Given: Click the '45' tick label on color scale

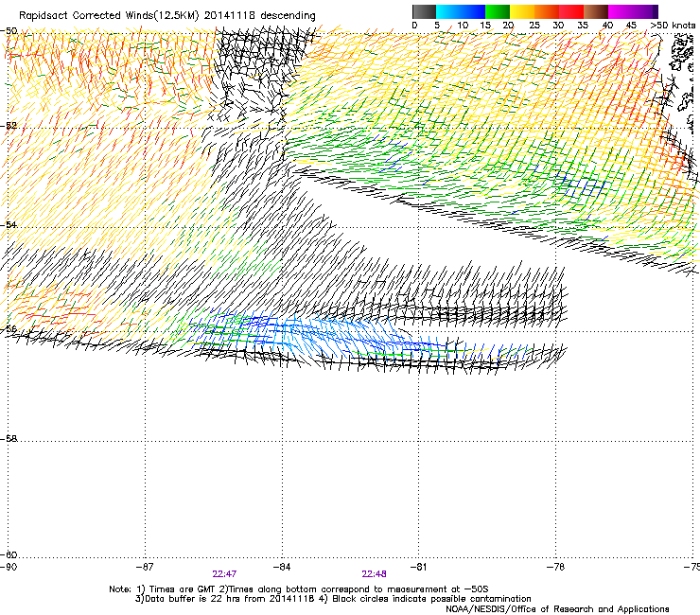Looking at the screenshot, I should (x=631, y=26).
